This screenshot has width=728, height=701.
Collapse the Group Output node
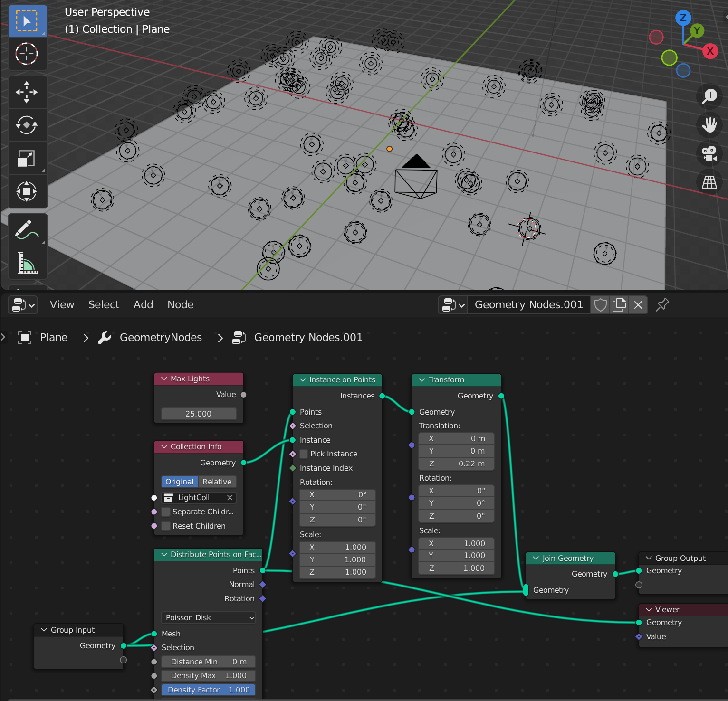[649, 559]
